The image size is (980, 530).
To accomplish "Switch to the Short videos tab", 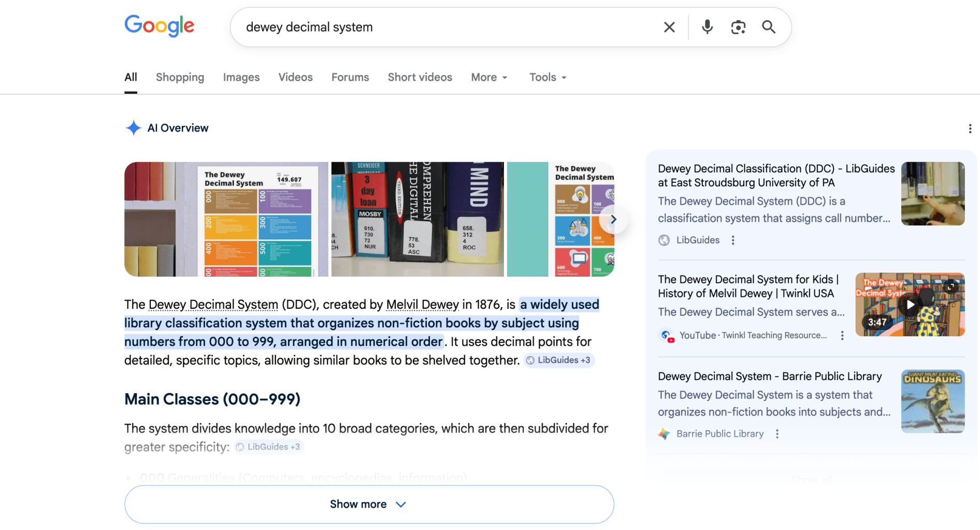I will (420, 77).
